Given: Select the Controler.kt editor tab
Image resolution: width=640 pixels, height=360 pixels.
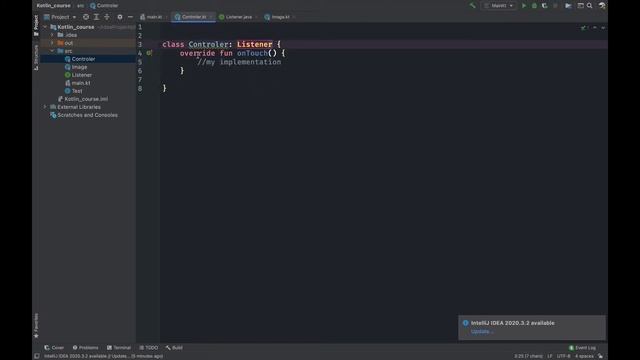Looking at the screenshot, I should tap(193, 17).
